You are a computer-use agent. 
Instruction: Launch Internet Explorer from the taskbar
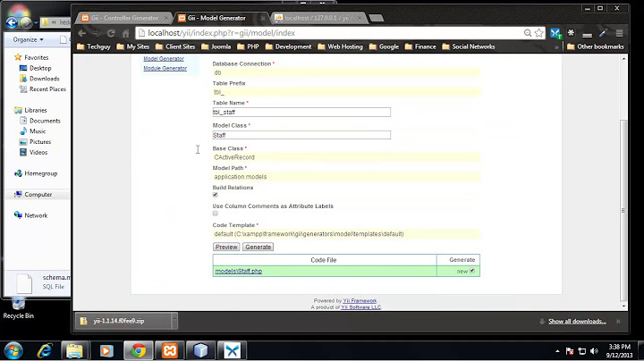(45, 351)
